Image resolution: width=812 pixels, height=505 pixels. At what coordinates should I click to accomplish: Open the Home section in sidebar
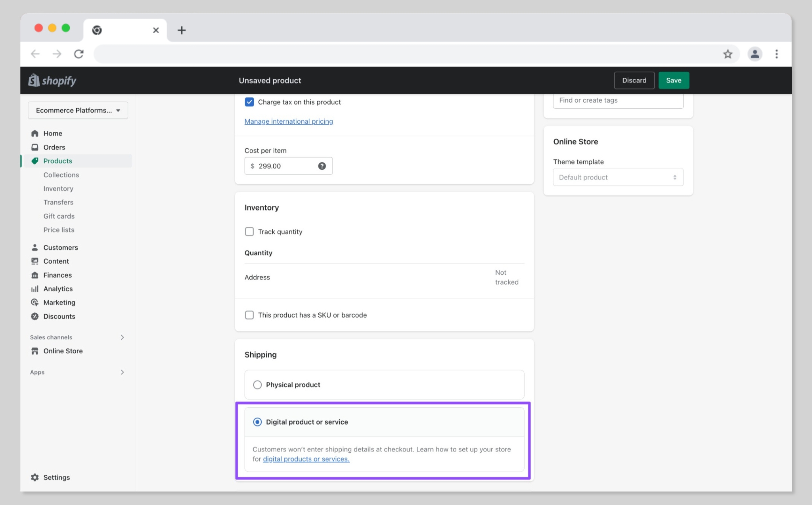(53, 133)
